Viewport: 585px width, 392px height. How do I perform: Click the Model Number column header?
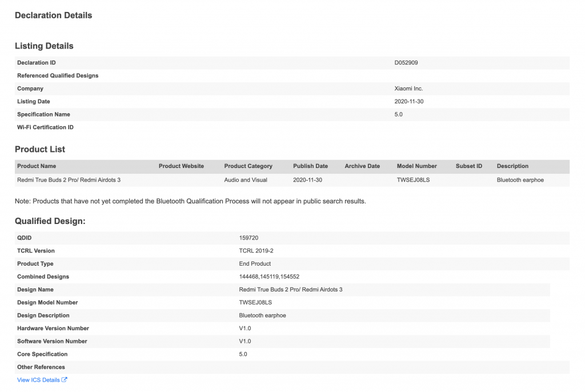[x=416, y=166]
